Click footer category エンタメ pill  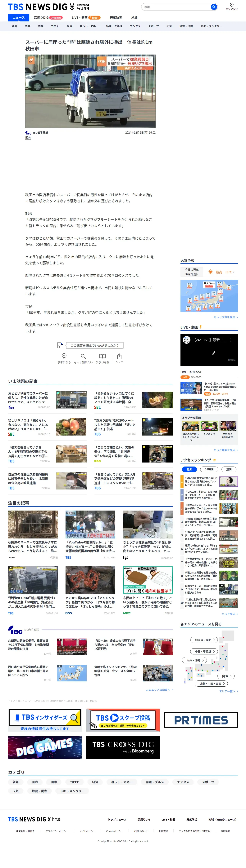(183, 782)
